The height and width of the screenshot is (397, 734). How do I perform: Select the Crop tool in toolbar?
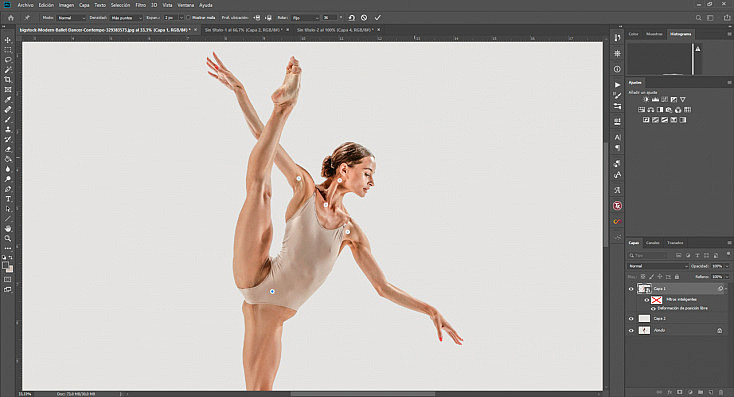(8, 80)
